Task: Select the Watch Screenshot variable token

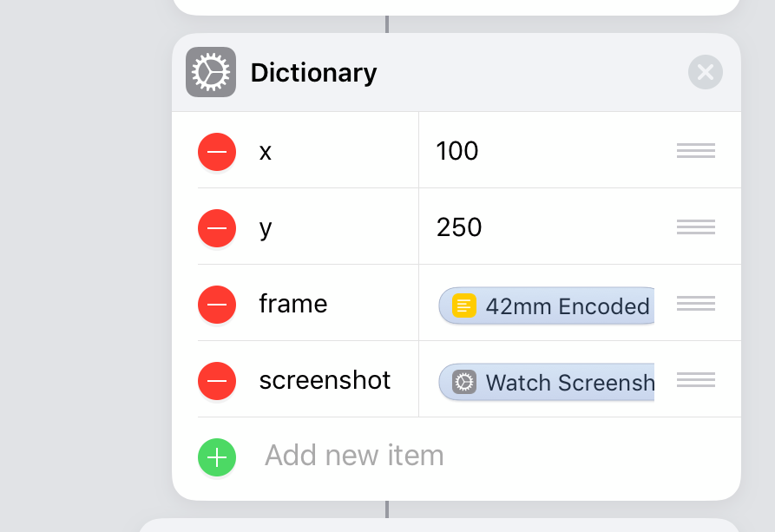Action: coord(548,383)
